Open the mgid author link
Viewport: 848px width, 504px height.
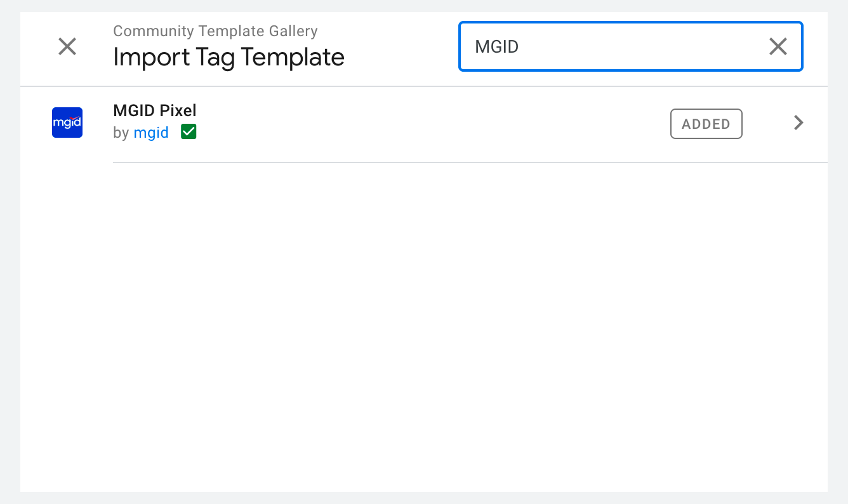pyautogui.click(x=151, y=133)
